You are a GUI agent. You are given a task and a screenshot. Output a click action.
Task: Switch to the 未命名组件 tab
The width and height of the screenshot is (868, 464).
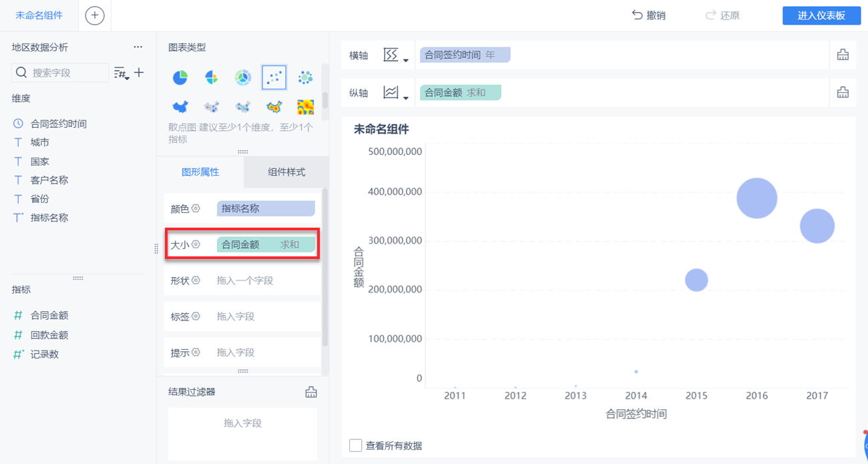tap(39, 15)
